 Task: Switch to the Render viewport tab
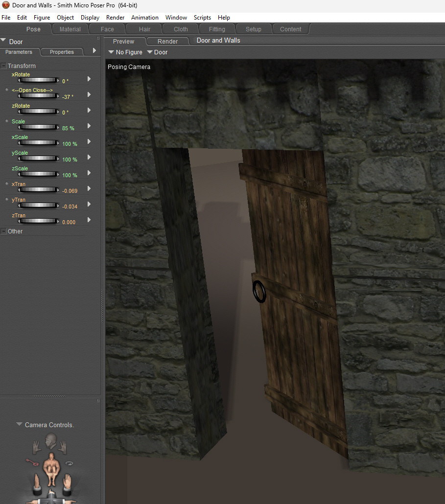(167, 42)
